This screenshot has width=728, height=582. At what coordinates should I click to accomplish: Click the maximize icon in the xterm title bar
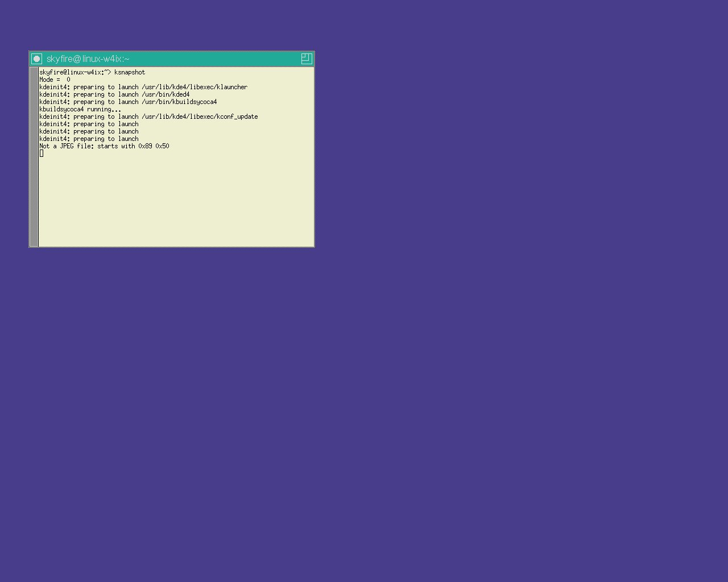[306, 59]
